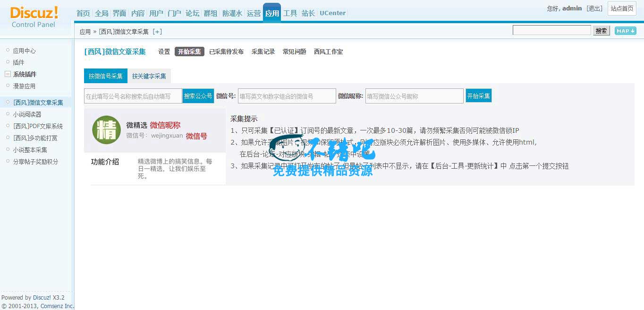Open the 全局 menu
This screenshot has width=644, height=310.
pyautogui.click(x=102, y=13)
